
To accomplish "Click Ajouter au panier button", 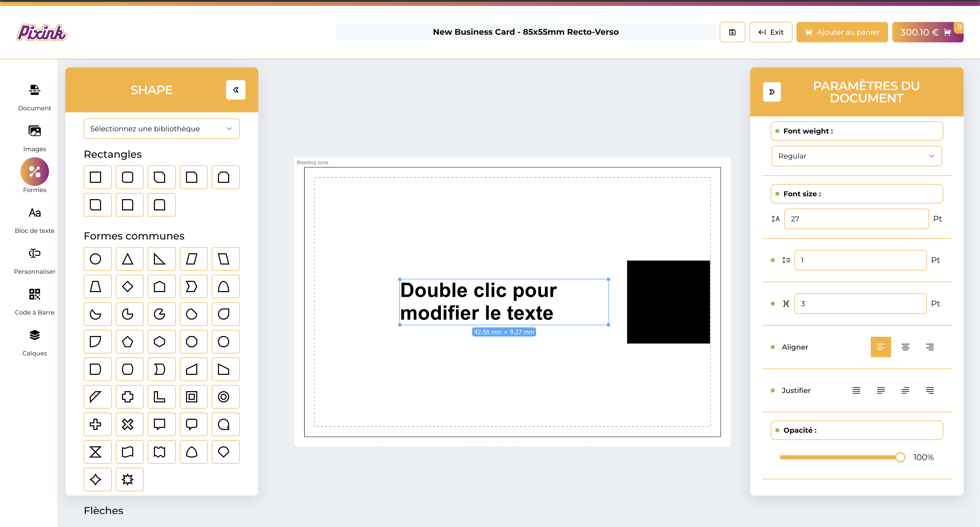I will click(x=842, y=32).
